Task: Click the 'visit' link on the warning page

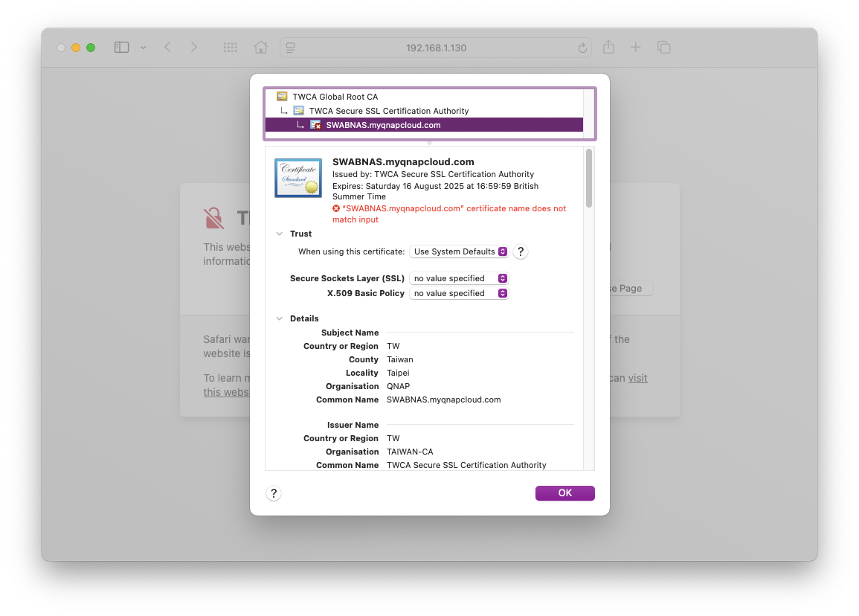Action: click(x=637, y=378)
